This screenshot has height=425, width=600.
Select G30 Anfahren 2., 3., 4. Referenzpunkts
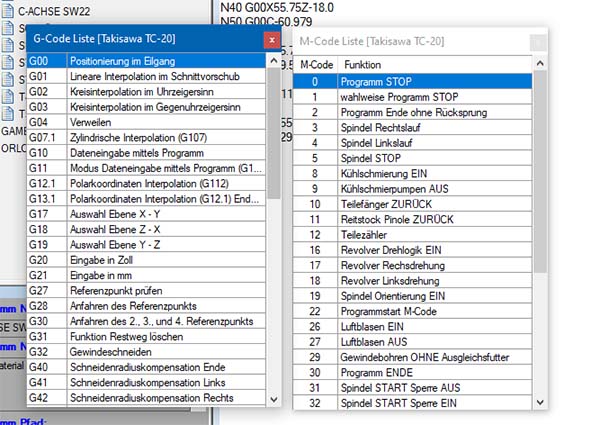click(146, 321)
